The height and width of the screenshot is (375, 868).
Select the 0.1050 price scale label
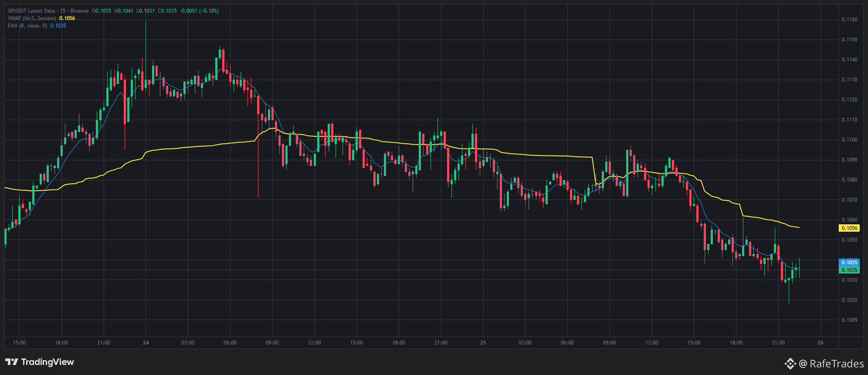point(849,240)
